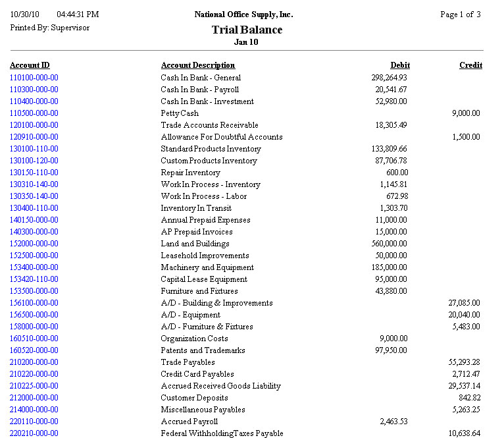Click the Account Description column header
The image size is (504, 438).
[198, 65]
